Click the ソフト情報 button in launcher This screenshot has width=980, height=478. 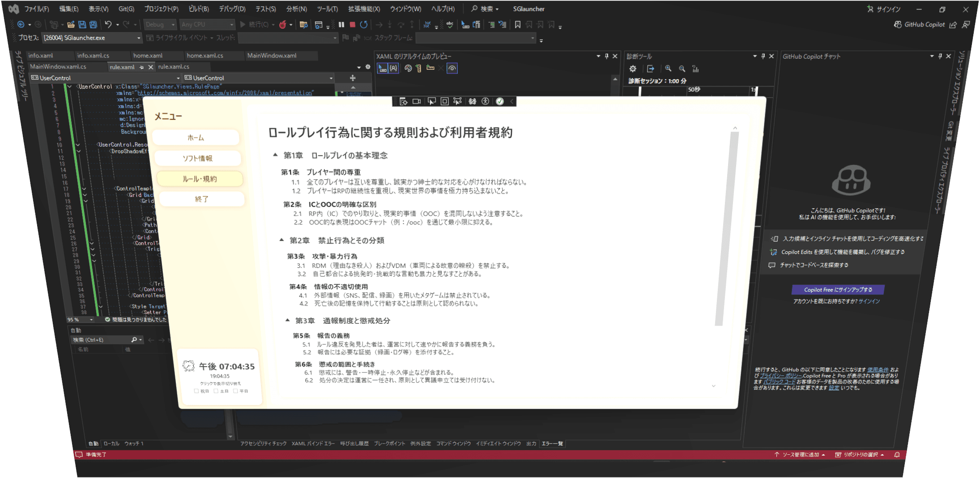point(198,158)
